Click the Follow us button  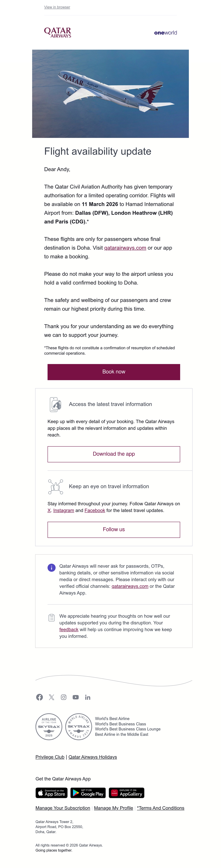click(114, 529)
